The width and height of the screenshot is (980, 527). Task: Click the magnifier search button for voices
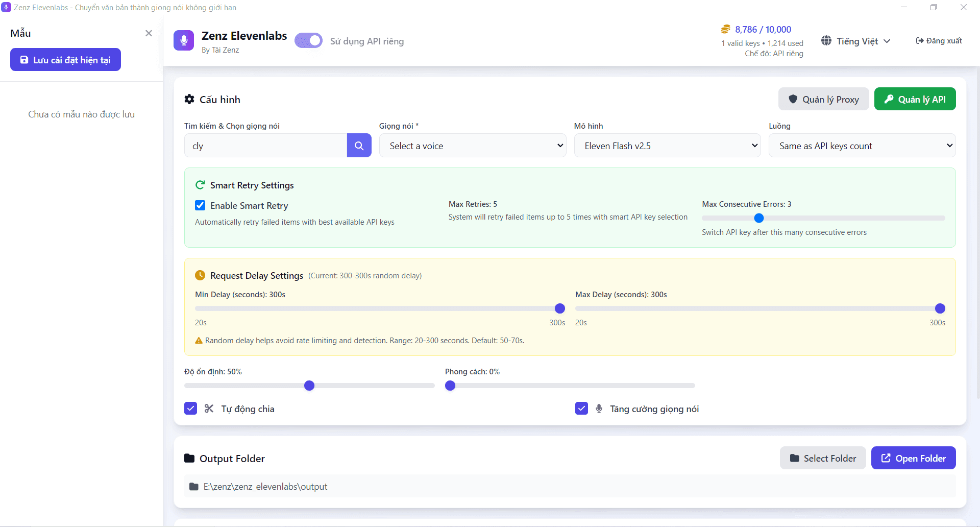coord(359,146)
